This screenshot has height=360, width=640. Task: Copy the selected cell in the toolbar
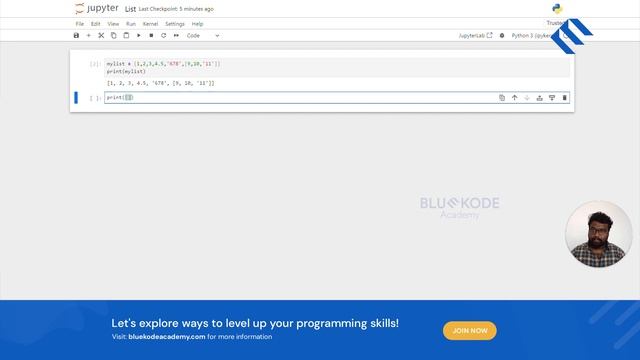point(113,36)
